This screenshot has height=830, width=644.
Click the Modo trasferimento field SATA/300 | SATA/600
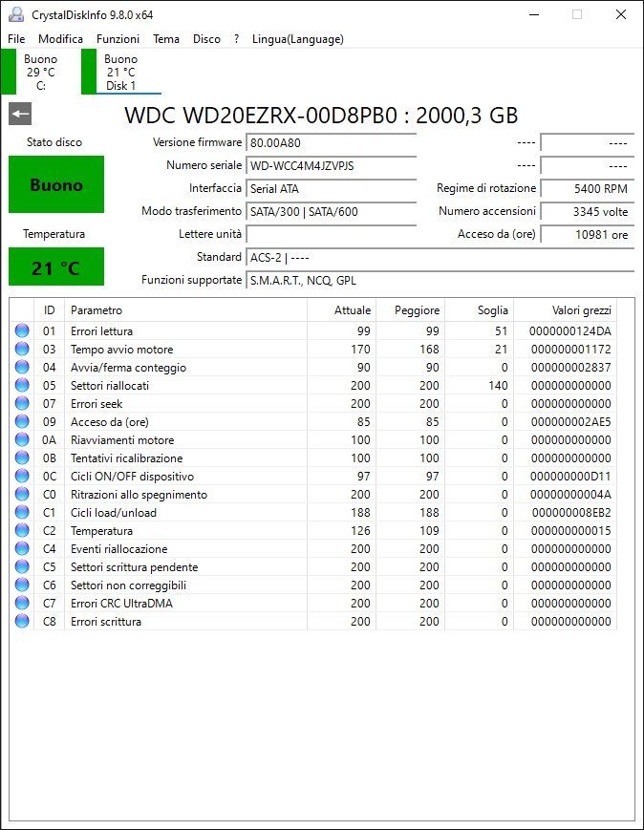332,212
